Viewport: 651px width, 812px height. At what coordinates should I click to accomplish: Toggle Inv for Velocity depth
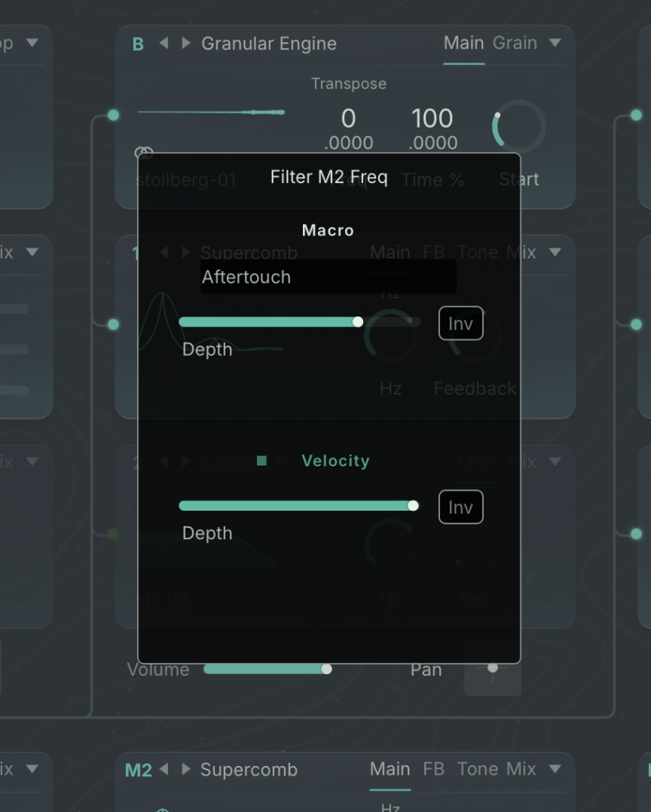pyautogui.click(x=461, y=507)
